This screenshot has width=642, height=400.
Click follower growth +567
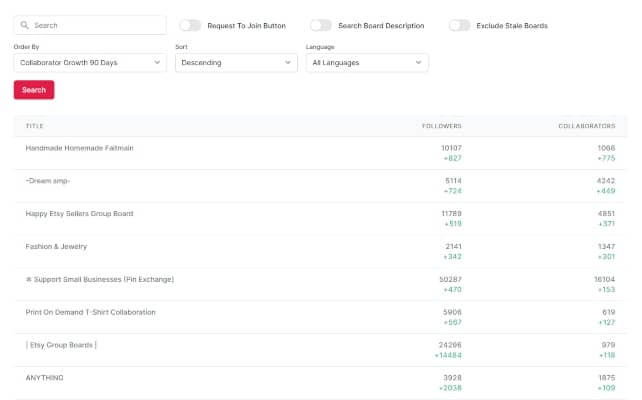(x=452, y=322)
